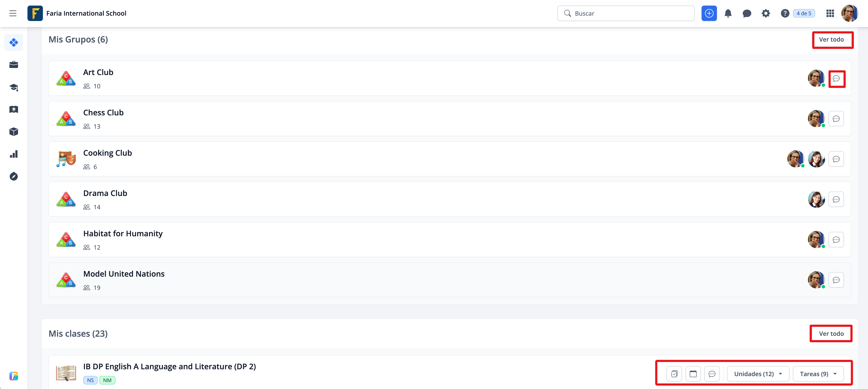
Task: Open the Cooking Club group
Action: coord(107,153)
